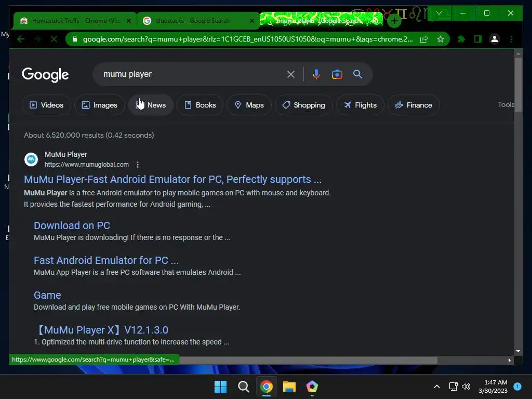Open MuMu Player X V12.1.3.0 link
This screenshot has width=532, height=399.
pyautogui.click(x=102, y=330)
